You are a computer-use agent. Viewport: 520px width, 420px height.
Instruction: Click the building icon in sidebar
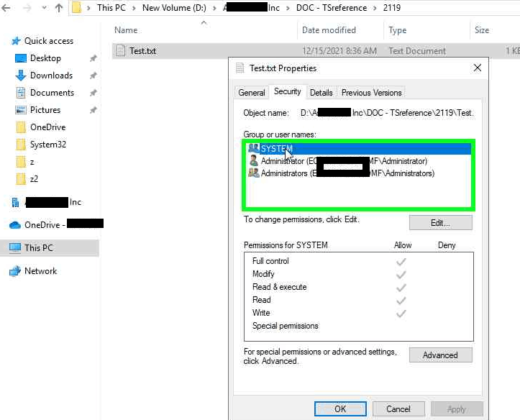pos(15,202)
